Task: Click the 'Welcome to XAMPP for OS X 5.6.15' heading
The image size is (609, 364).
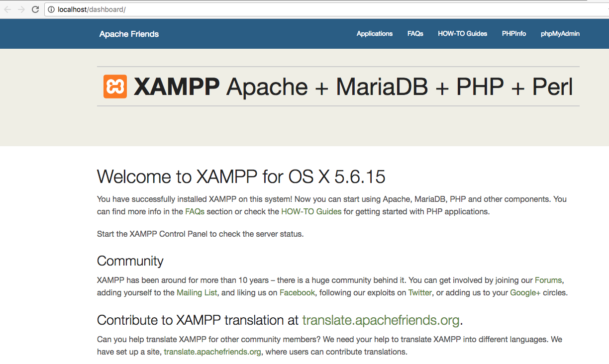Action: pos(241,177)
